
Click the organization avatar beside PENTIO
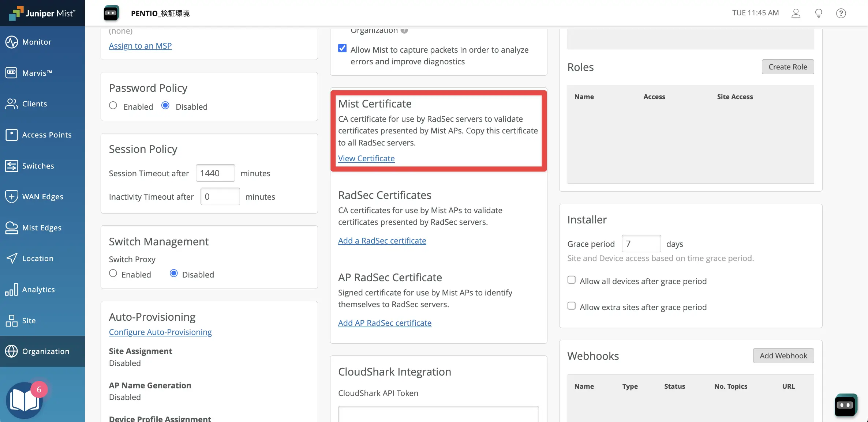111,13
